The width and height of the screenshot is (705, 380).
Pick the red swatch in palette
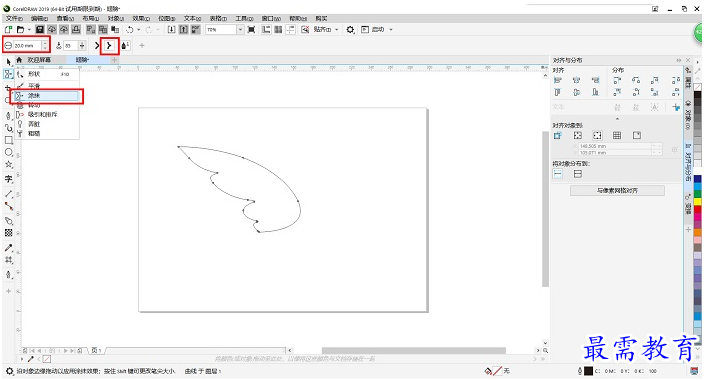[697, 209]
